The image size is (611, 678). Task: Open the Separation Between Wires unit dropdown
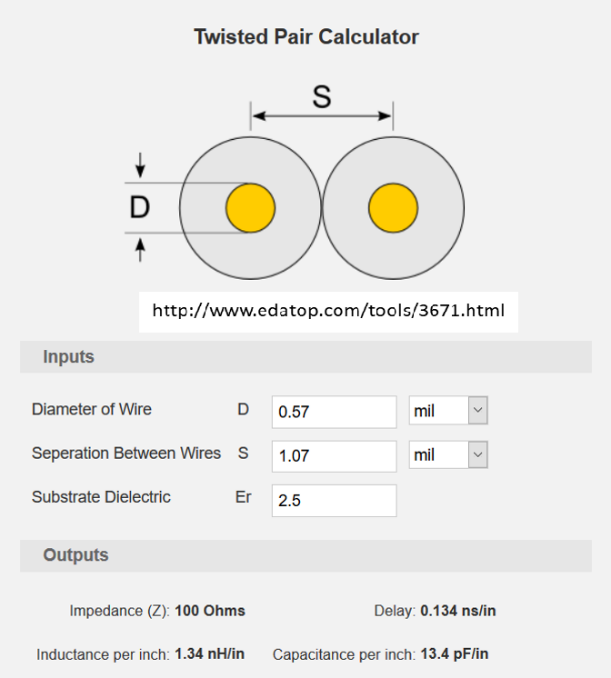tap(448, 455)
